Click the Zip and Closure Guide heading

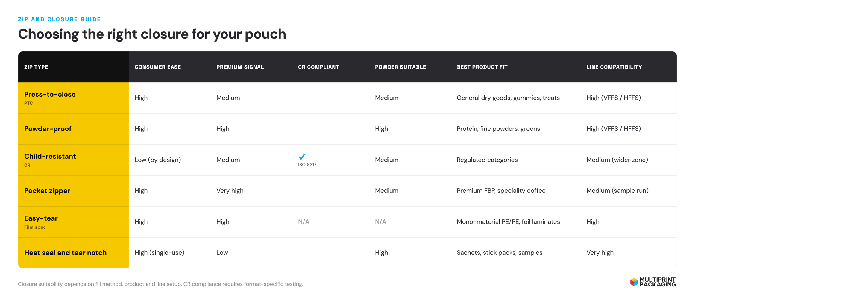59,19
